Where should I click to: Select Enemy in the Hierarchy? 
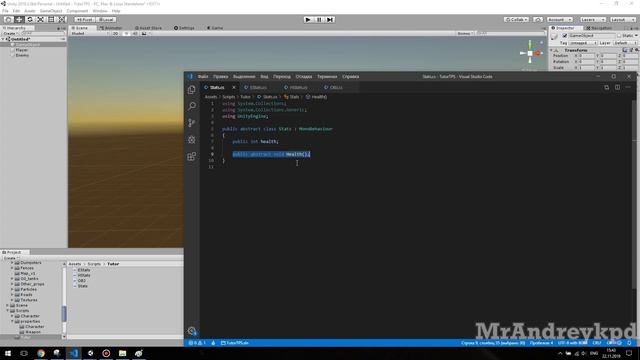(22, 55)
